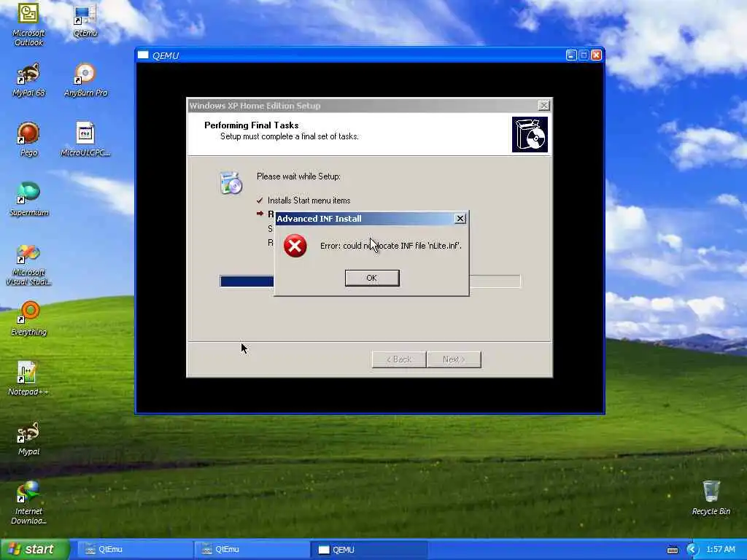The height and width of the screenshot is (560, 747).
Task: Switch to second QtEmu taskbar button
Action: pos(252,550)
